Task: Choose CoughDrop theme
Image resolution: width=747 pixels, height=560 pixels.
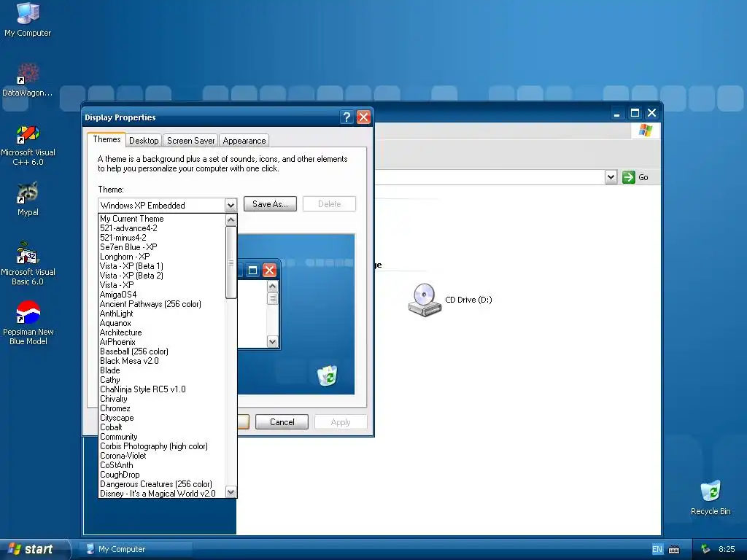Action: click(162, 475)
